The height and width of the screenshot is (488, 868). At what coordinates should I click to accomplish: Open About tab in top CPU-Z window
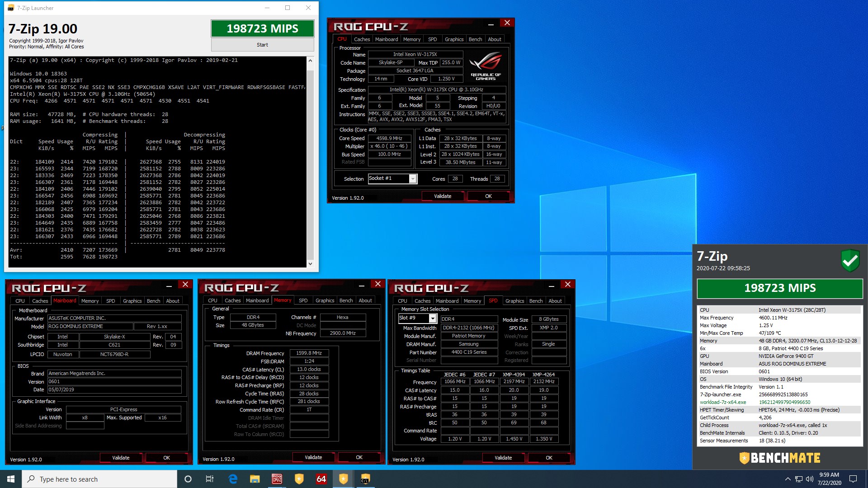pos(495,39)
